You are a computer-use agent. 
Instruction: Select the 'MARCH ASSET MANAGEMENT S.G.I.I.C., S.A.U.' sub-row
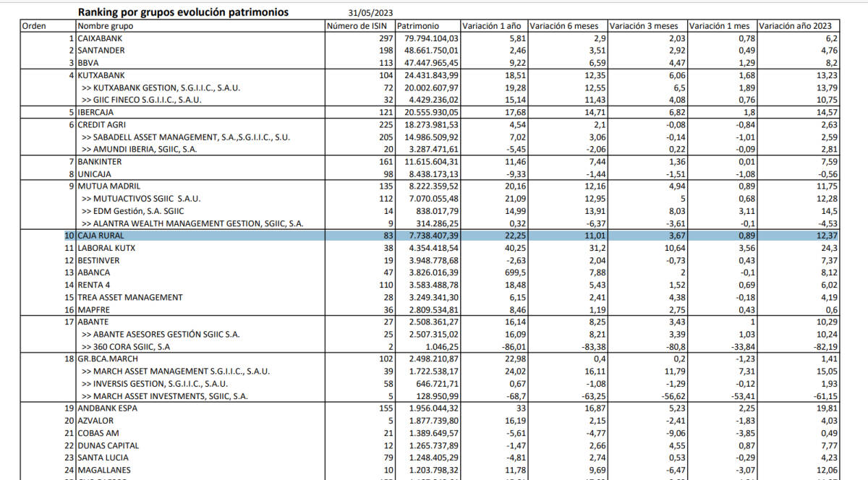click(176, 371)
